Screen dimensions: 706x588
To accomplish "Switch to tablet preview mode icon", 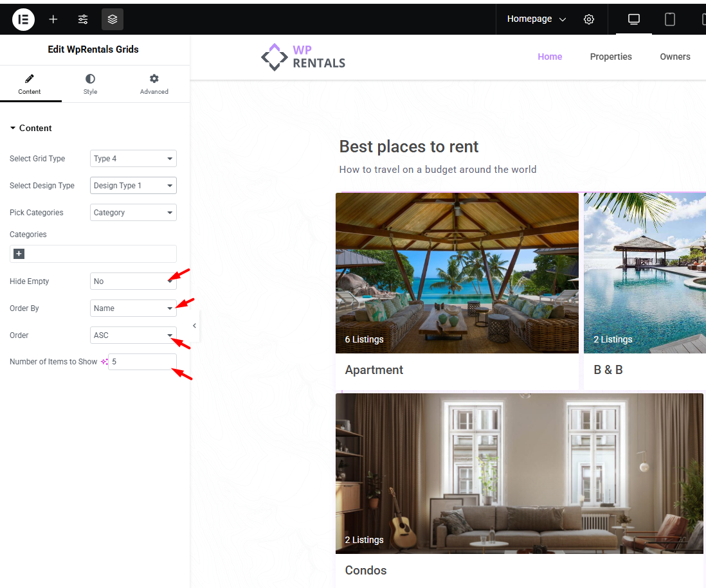I will [670, 19].
